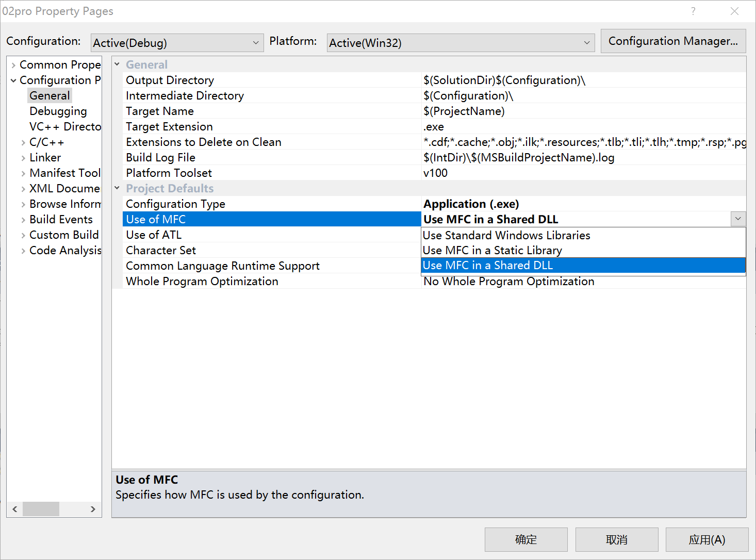The width and height of the screenshot is (756, 560).
Task: Collapse the General property group header
Action: click(x=117, y=64)
